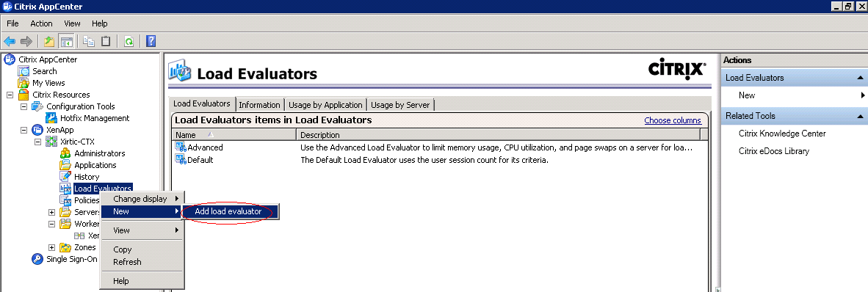Click the Citrix AppCenter title bar icon
The height and width of the screenshot is (292, 868).
[x=7, y=6]
